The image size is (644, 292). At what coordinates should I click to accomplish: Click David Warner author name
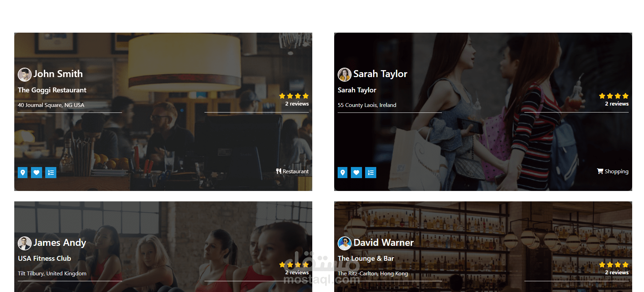(x=384, y=243)
